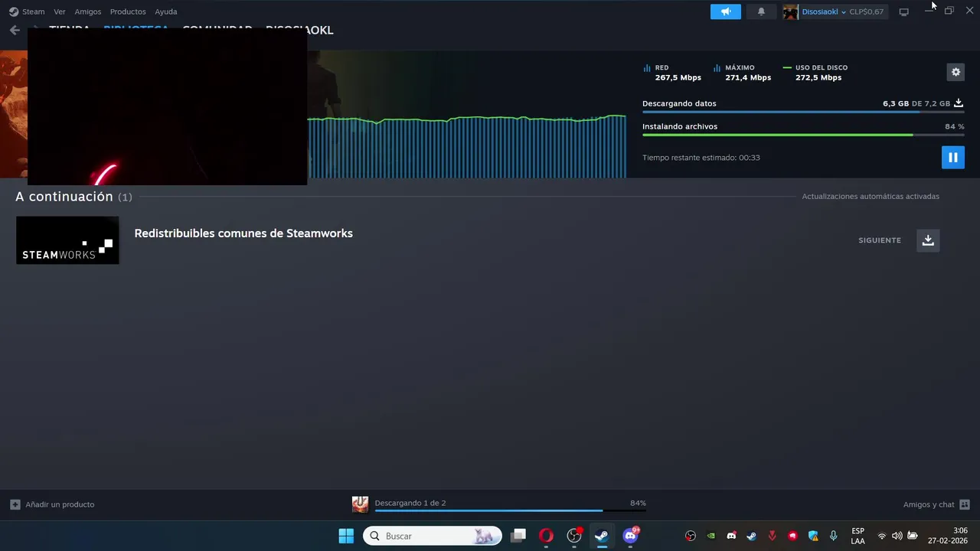Click the CLP$0,67 wallet balance
This screenshot has width=980, height=551.
click(867, 11)
